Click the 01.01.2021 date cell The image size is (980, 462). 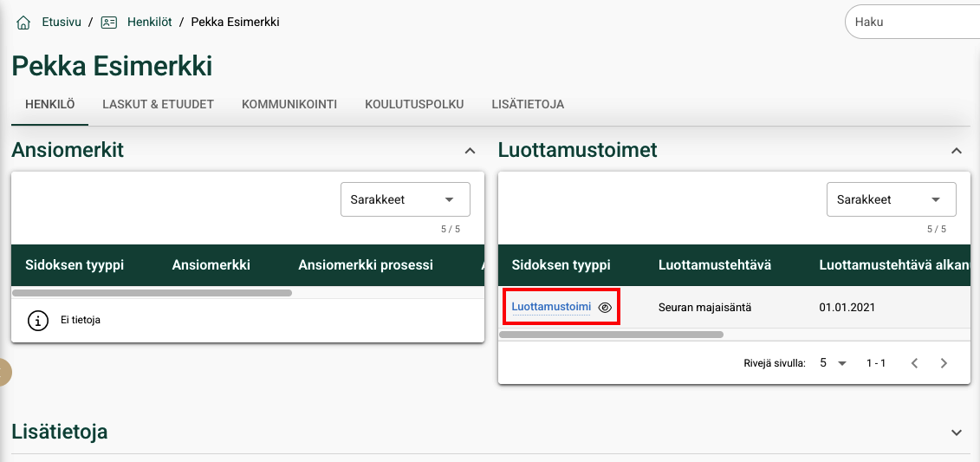847,308
